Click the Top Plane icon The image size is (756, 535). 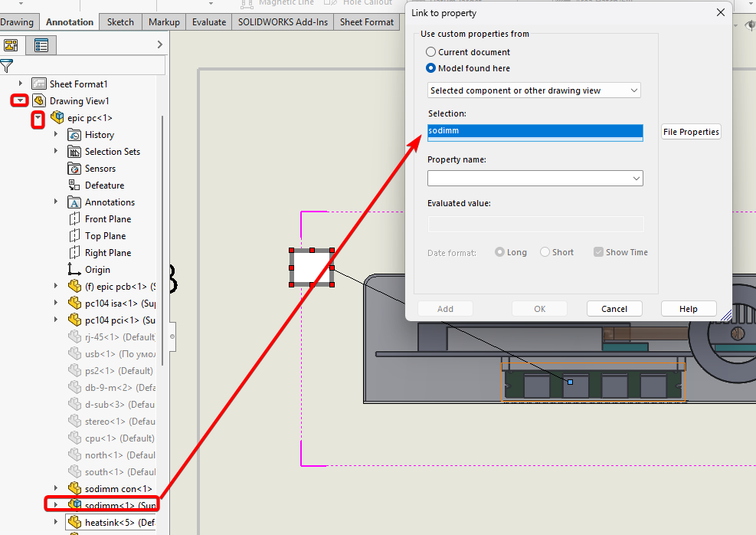click(74, 236)
